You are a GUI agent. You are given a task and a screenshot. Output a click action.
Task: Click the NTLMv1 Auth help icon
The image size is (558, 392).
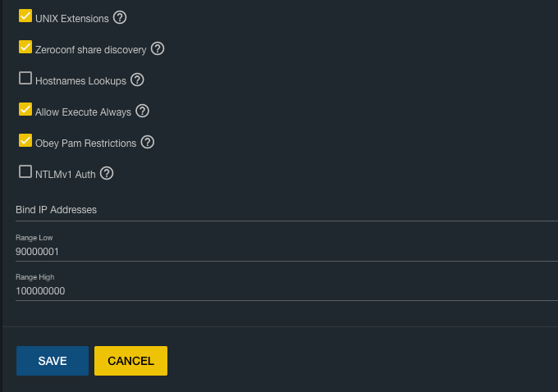click(107, 173)
